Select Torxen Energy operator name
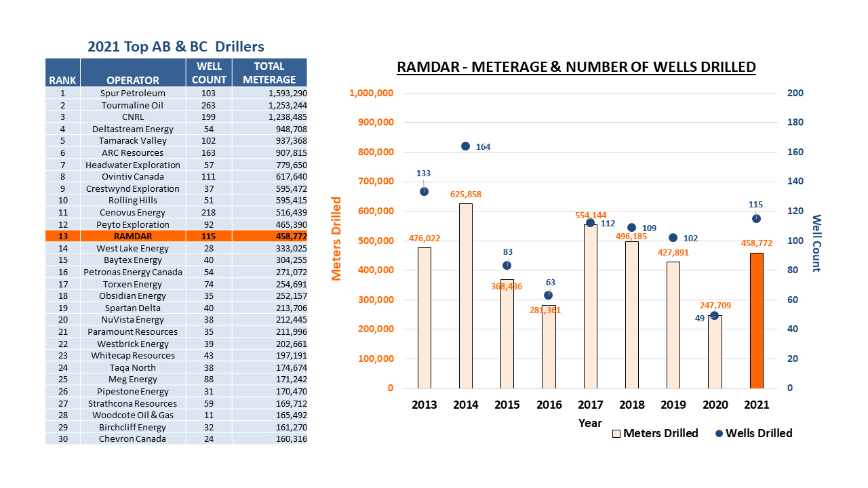 coord(133,284)
